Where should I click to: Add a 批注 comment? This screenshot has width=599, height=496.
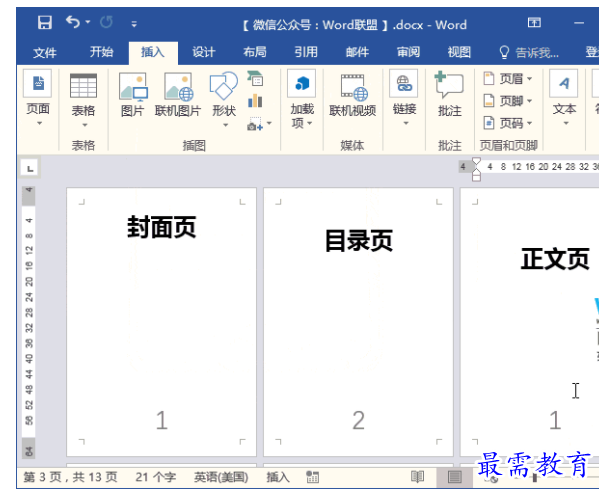[450, 94]
